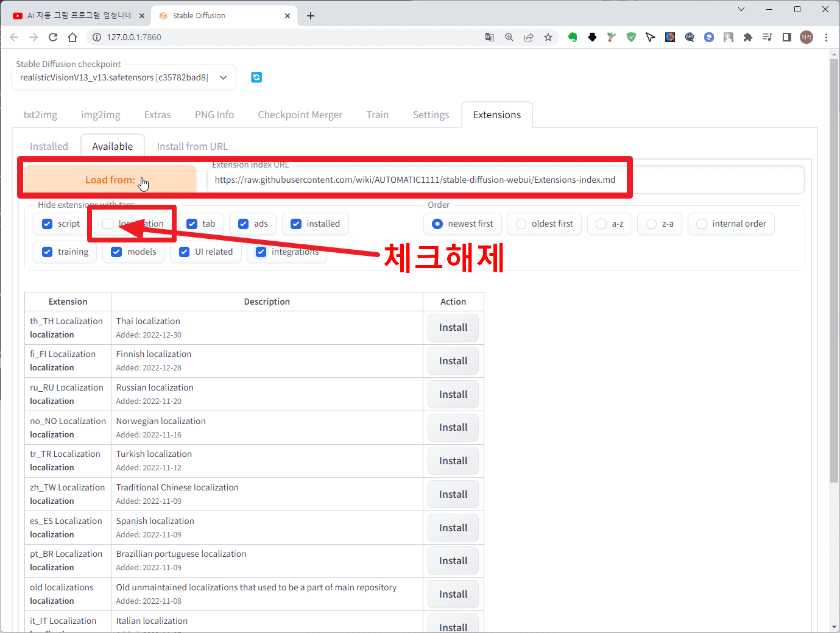Open Chrome three-dot menu
The height and width of the screenshot is (633, 840).
pos(826,37)
